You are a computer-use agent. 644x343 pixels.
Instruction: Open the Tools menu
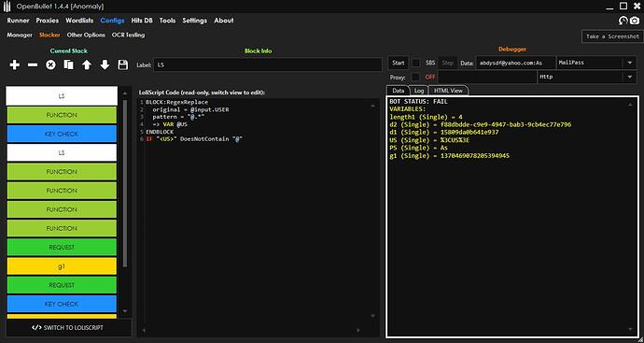click(x=167, y=21)
